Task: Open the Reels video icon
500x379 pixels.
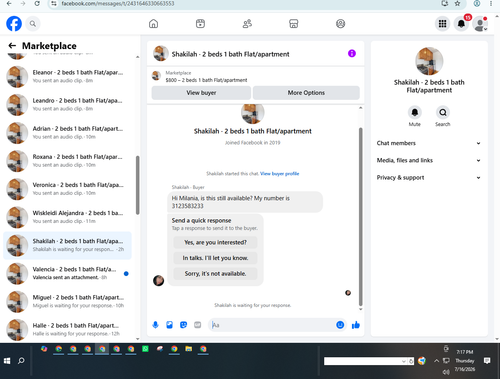Action: [200, 24]
